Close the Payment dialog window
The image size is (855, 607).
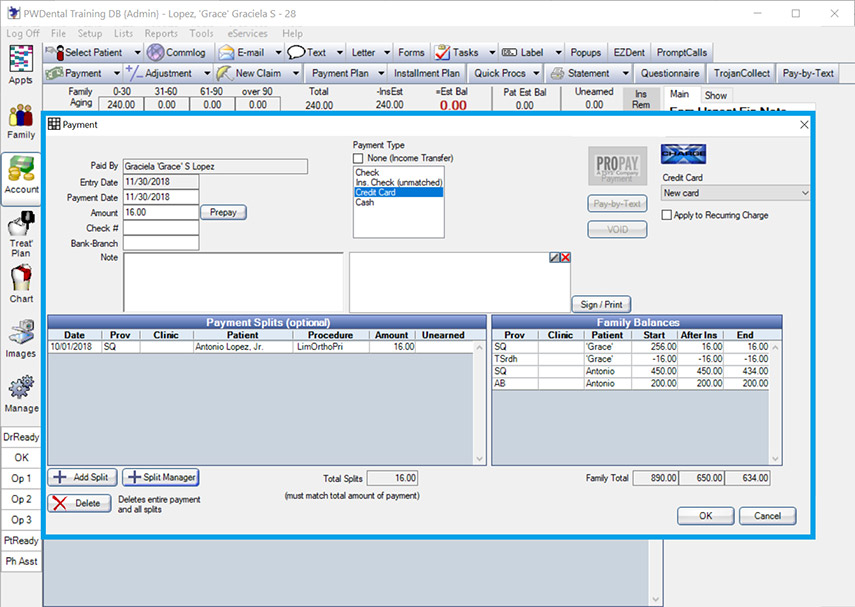point(804,125)
